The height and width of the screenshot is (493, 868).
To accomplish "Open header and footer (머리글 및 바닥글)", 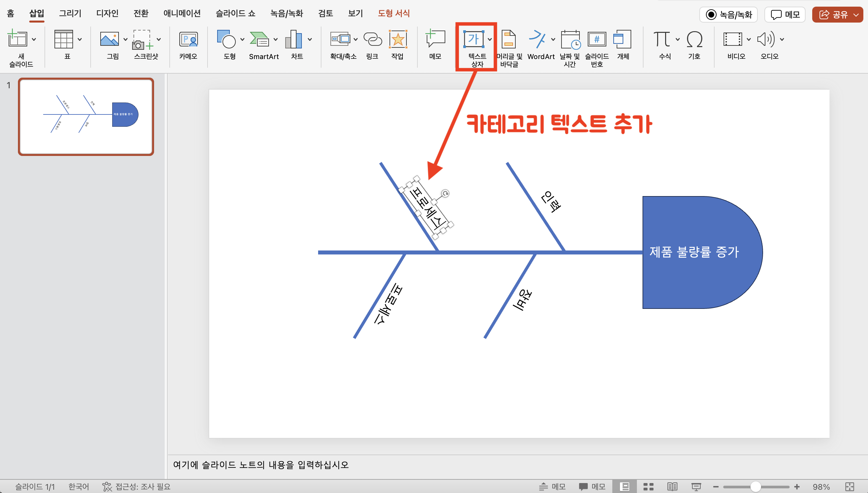I will click(508, 39).
